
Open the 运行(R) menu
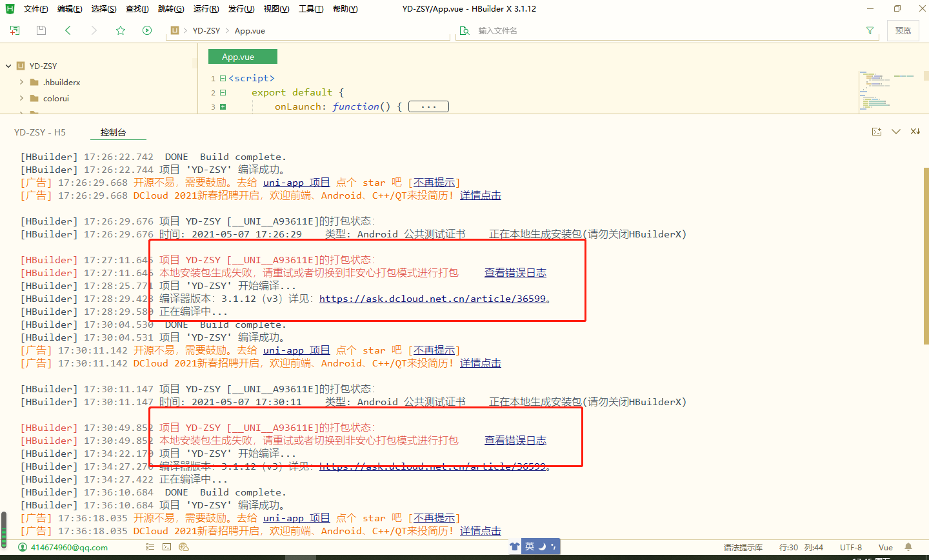pos(206,9)
